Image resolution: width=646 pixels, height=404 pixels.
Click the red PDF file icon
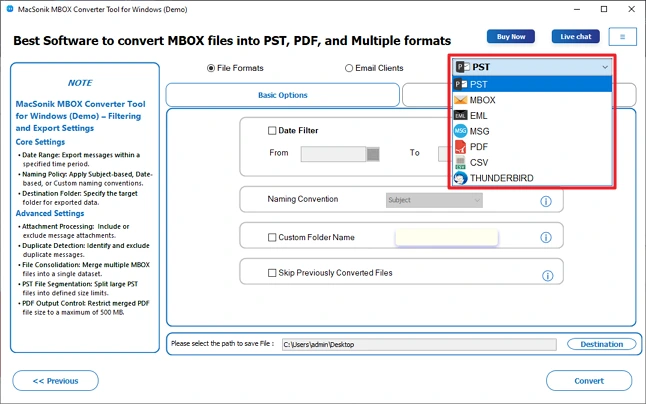point(460,147)
